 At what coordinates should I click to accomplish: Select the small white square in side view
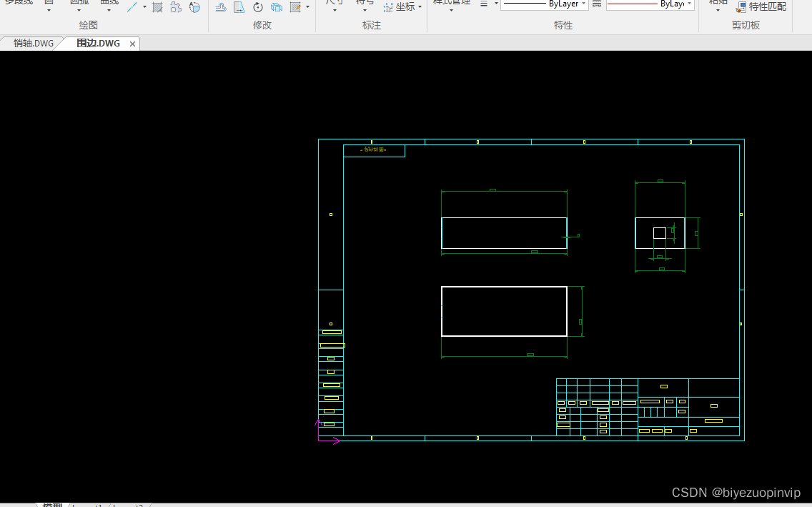coord(659,233)
